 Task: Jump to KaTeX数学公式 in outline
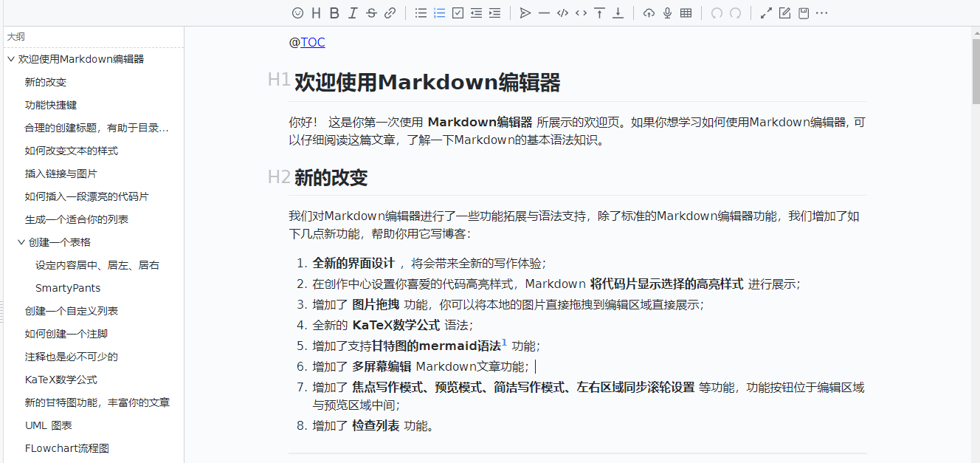(61, 380)
